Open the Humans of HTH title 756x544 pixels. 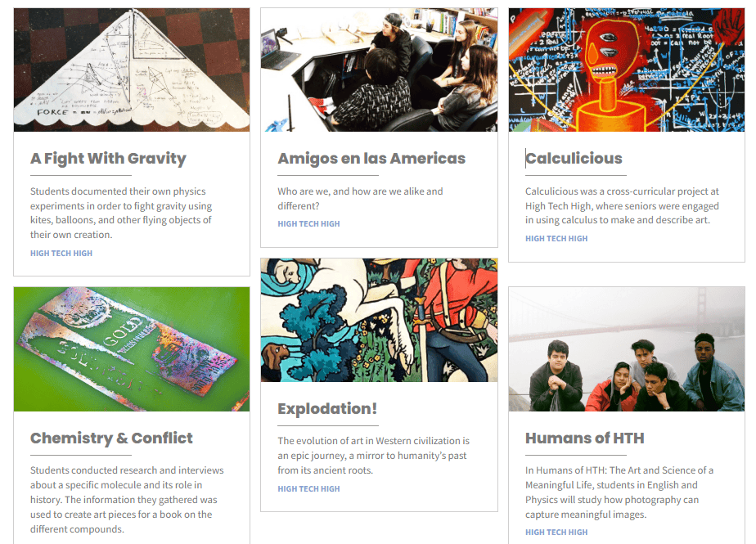tap(584, 438)
